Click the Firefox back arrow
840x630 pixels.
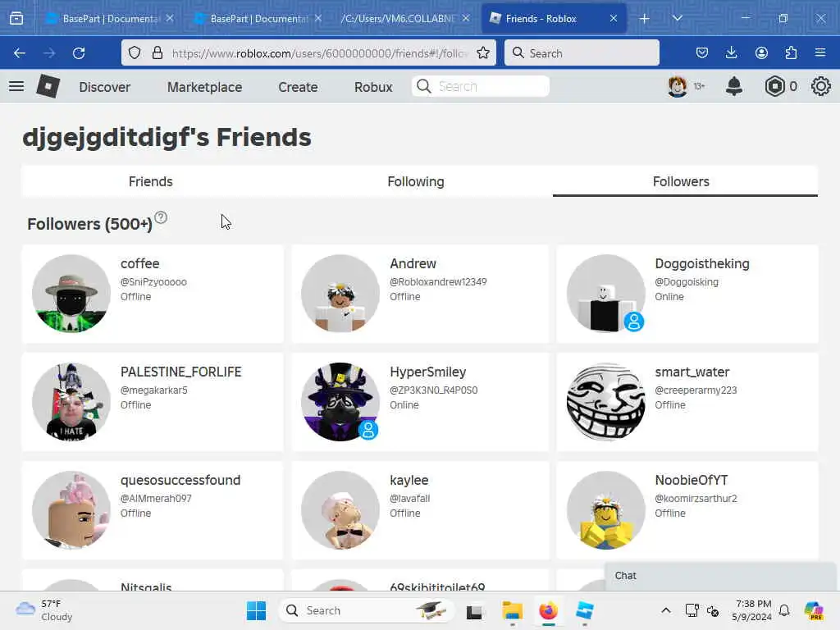coord(20,53)
